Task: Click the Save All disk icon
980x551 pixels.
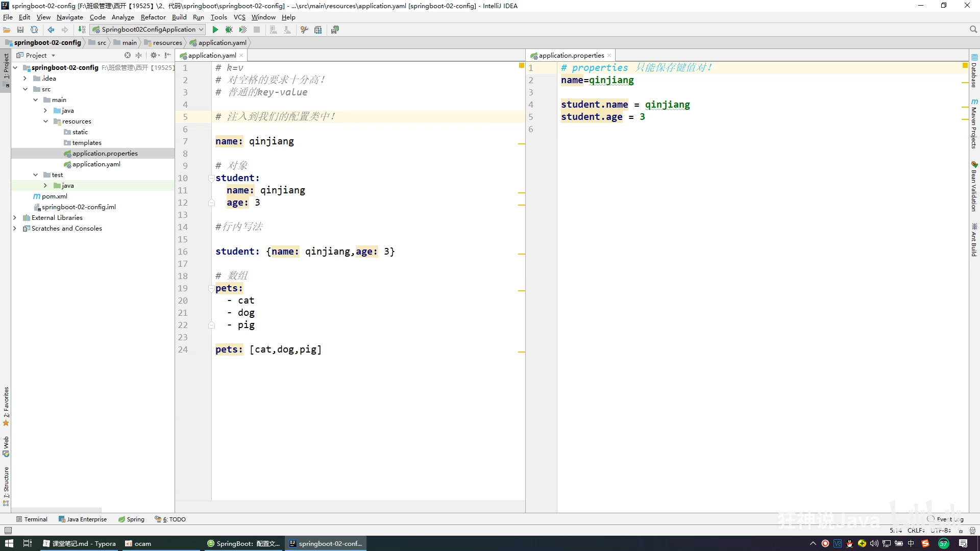Action: (20, 30)
